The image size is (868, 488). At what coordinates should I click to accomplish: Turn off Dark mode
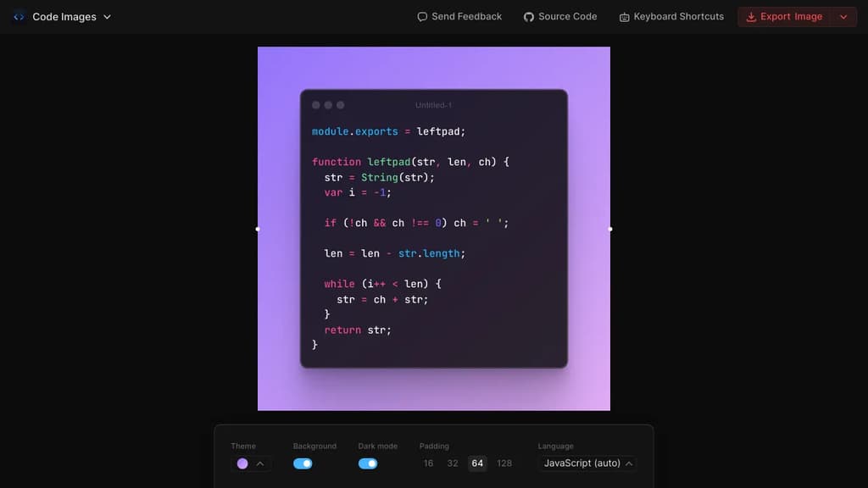(x=368, y=463)
